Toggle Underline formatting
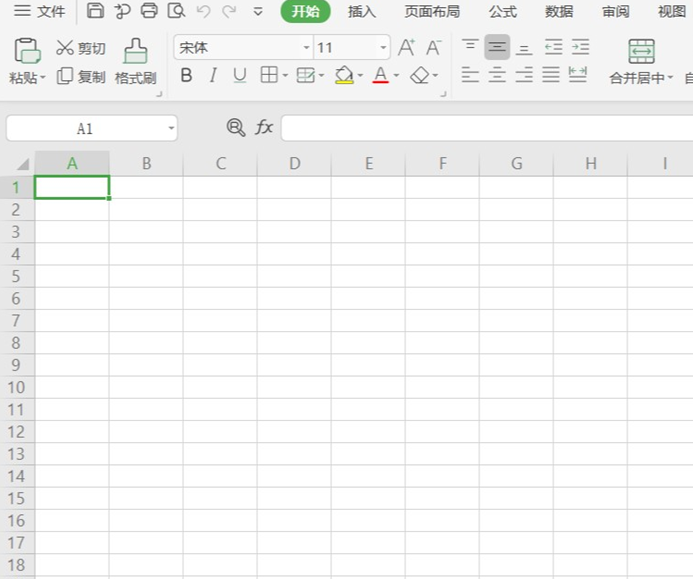The height and width of the screenshot is (579, 693). 240,76
